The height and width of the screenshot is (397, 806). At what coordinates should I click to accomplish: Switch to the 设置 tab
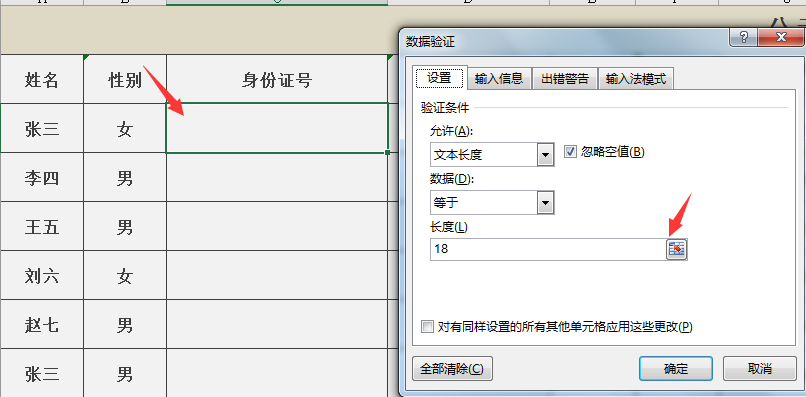440,78
